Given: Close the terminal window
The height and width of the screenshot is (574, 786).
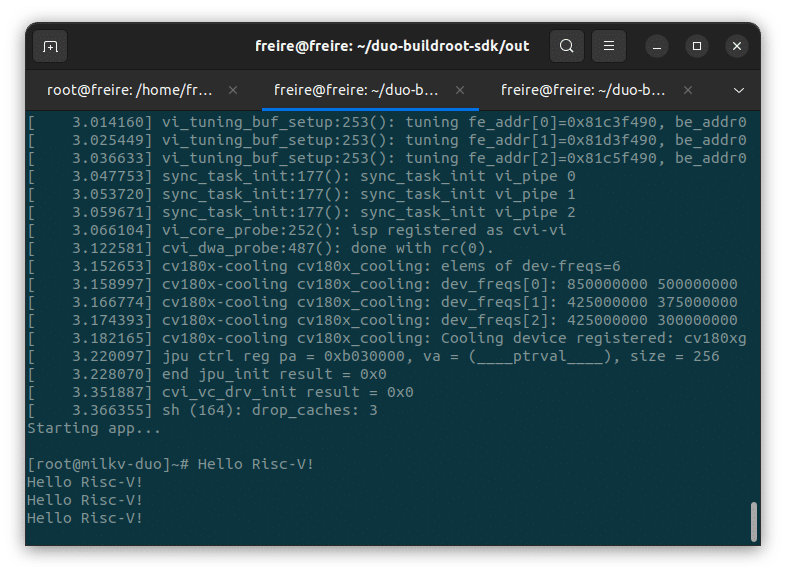Looking at the screenshot, I should tap(737, 46).
